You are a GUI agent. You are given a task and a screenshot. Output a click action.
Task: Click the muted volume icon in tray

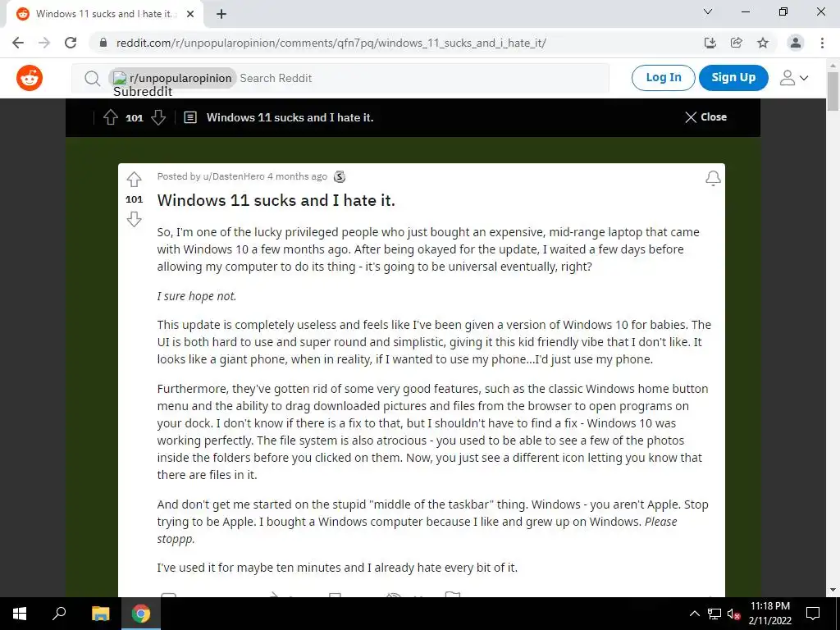733,614
